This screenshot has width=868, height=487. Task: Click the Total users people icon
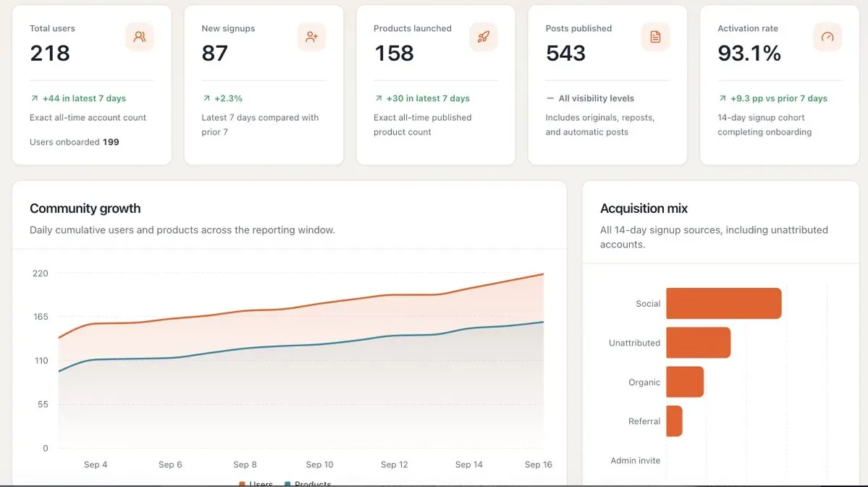[140, 36]
